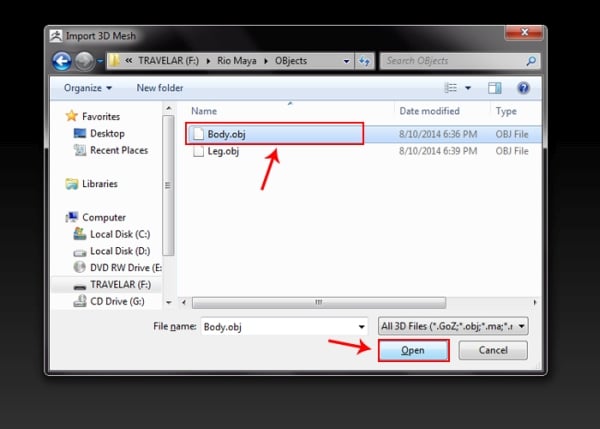
Task: Click Body.obj date 8/10/2014 6:36 PM
Action: pos(438,134)
